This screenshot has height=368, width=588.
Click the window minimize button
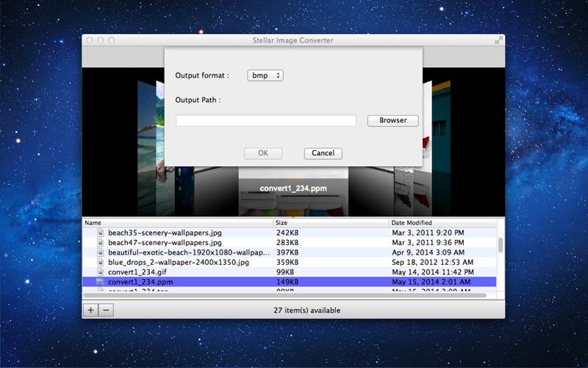[101, 40]
